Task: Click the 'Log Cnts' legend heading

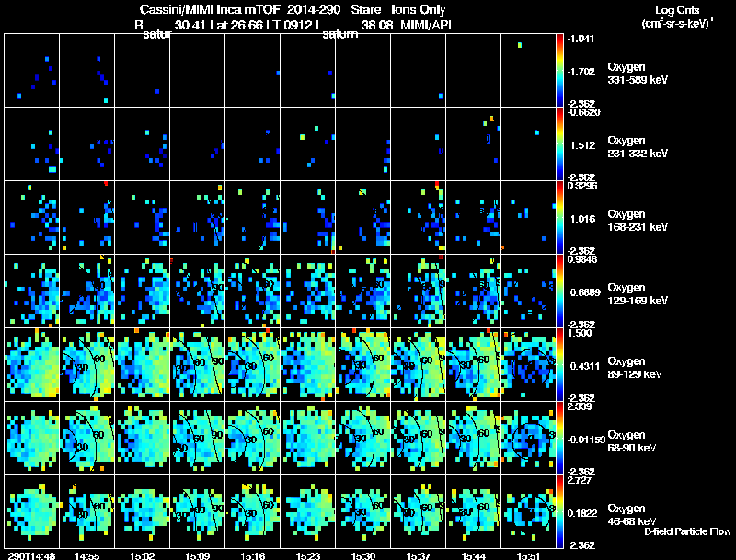Action: [677, 10]
